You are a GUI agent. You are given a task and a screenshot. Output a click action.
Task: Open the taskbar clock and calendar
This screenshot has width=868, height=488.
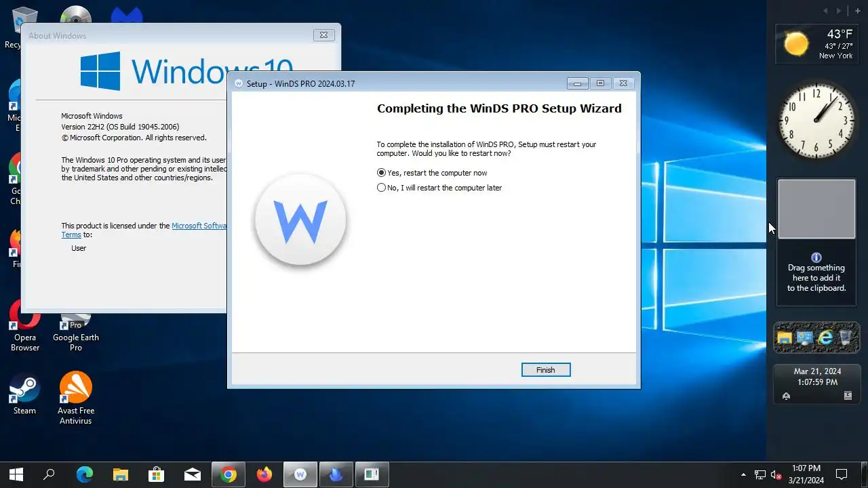[x=806, y=474]
